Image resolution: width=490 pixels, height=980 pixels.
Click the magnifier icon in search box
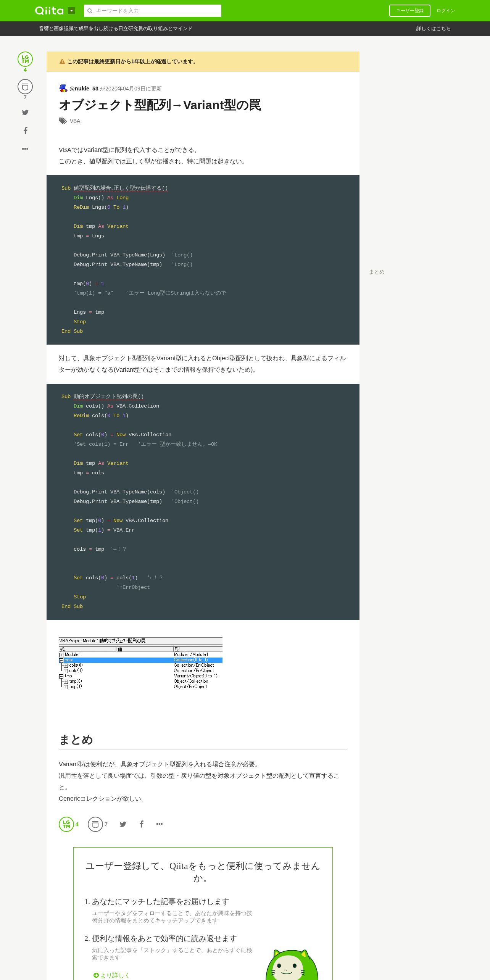pyautogui.click(x=90, y=11)
